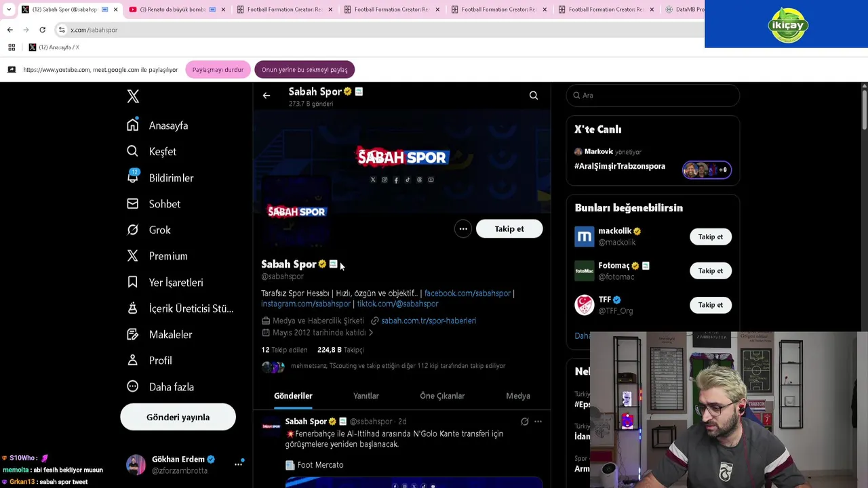The image size is (868, 488).
Task: Click #AralŞimşirTrabzonspora live space
Action: coord(620,166)
